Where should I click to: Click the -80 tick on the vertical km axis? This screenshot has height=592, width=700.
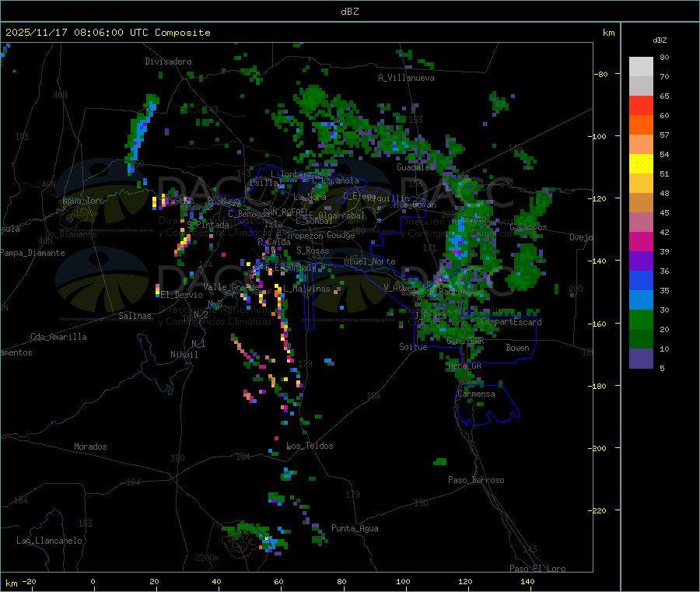(x=600, y=74)
